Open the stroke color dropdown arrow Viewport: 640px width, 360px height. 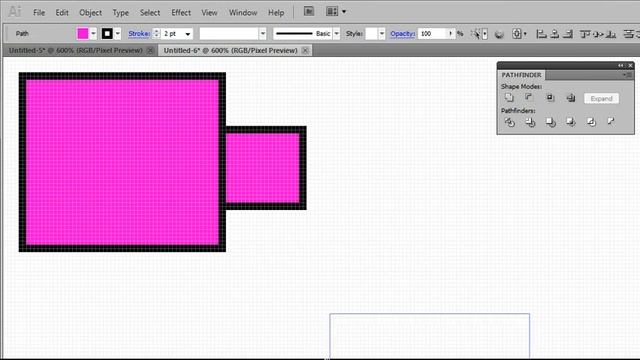coord(118,33)
